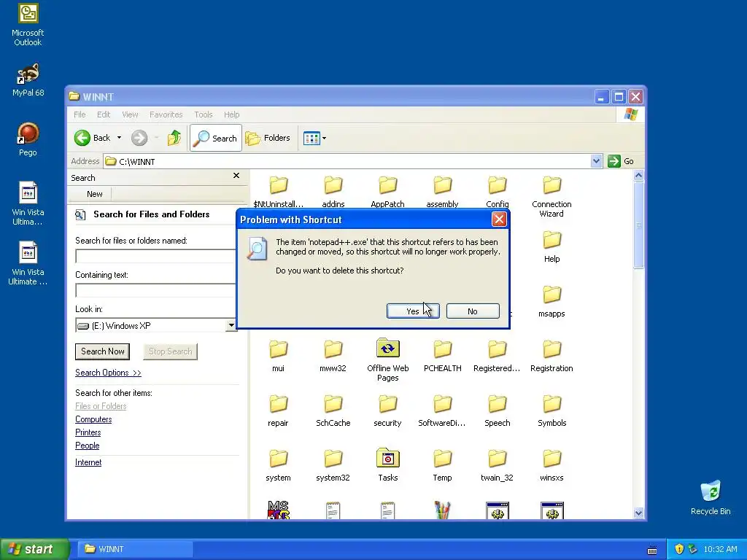
Task: Select the $NtUninstall... folder
Action: (278, 192)
